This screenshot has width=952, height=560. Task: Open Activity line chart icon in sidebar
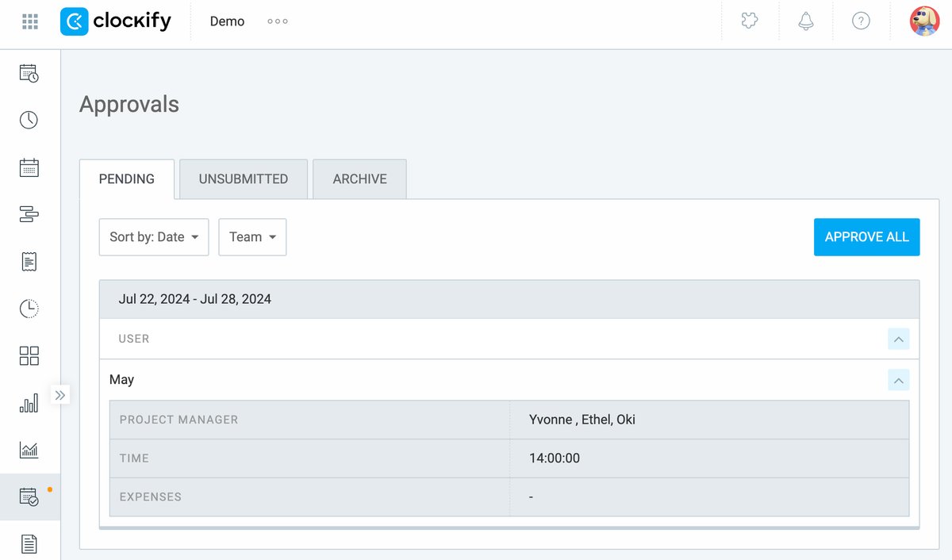point(29,450)
